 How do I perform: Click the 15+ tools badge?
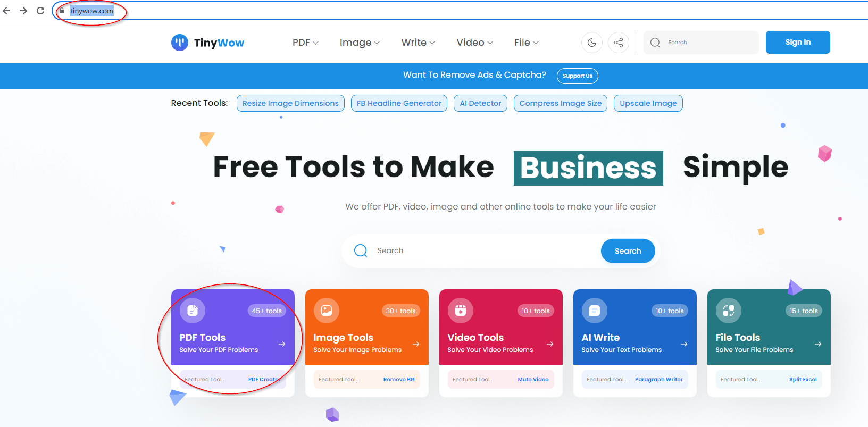[804, 311]
